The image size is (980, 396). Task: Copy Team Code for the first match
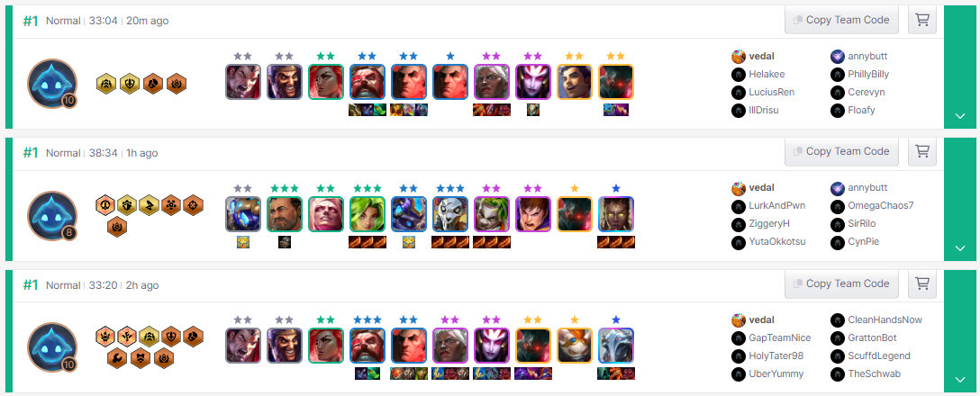841,20
